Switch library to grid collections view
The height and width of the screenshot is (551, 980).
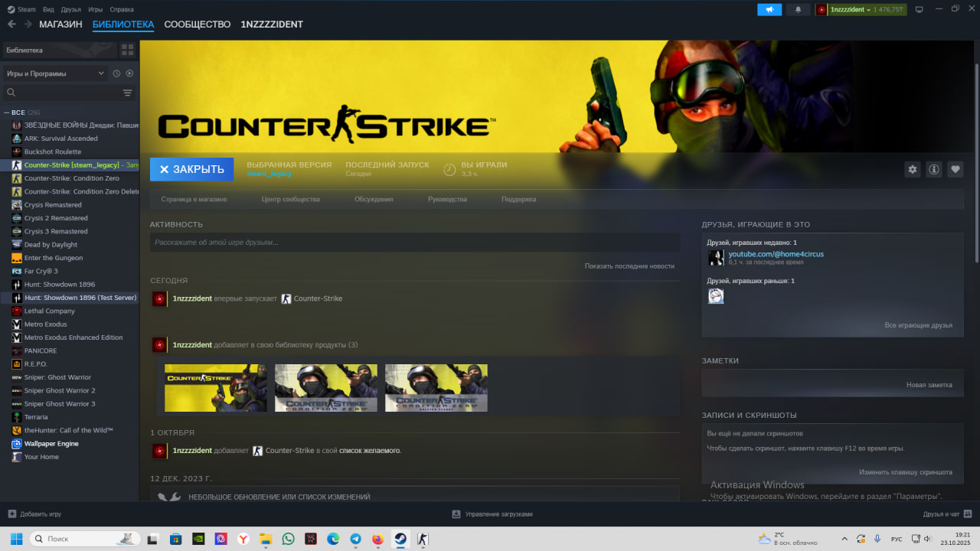(127, 50)
